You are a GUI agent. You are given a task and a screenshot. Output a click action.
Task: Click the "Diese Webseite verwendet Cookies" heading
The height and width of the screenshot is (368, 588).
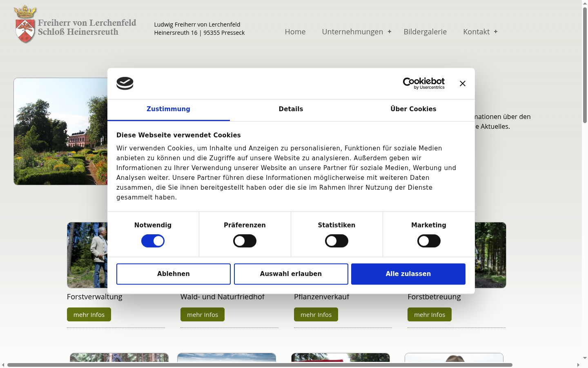(178, 135)
